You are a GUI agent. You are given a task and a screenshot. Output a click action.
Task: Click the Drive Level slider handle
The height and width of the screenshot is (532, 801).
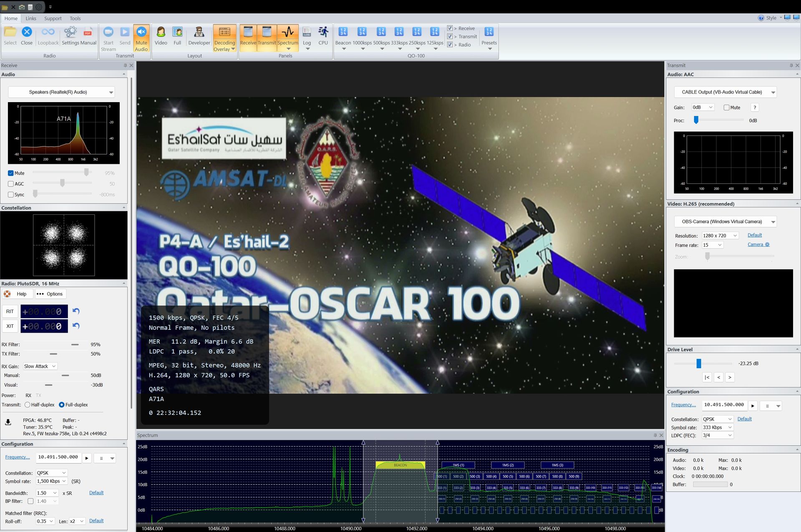[x=699, y=364]
